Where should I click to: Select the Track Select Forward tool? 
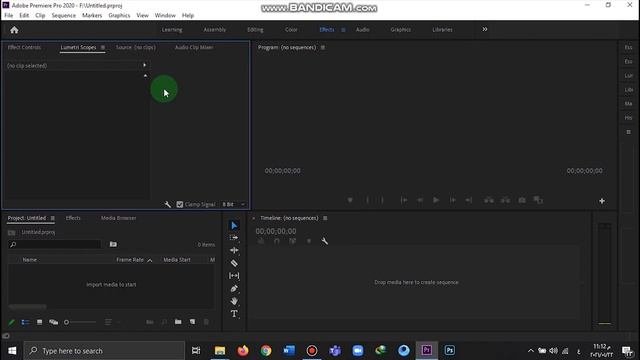(234, 238)
